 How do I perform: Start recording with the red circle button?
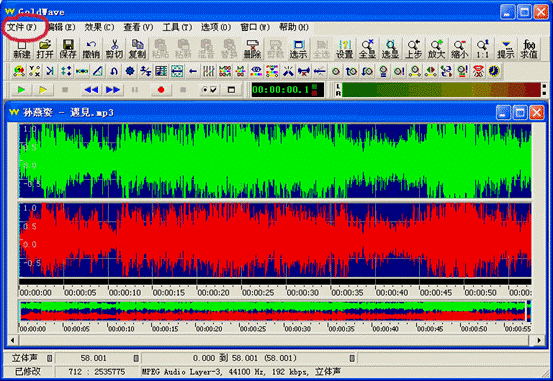coord(161,90)
